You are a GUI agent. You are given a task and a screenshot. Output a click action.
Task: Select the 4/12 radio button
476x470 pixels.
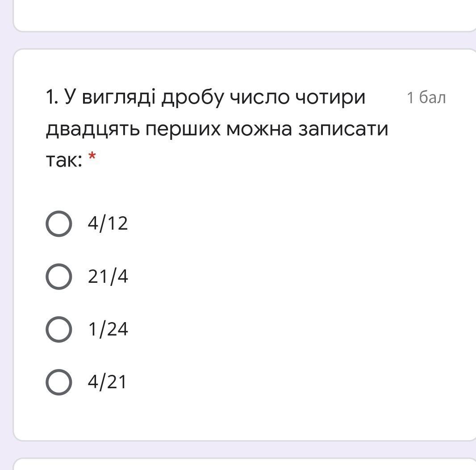[x=58, y=224]
